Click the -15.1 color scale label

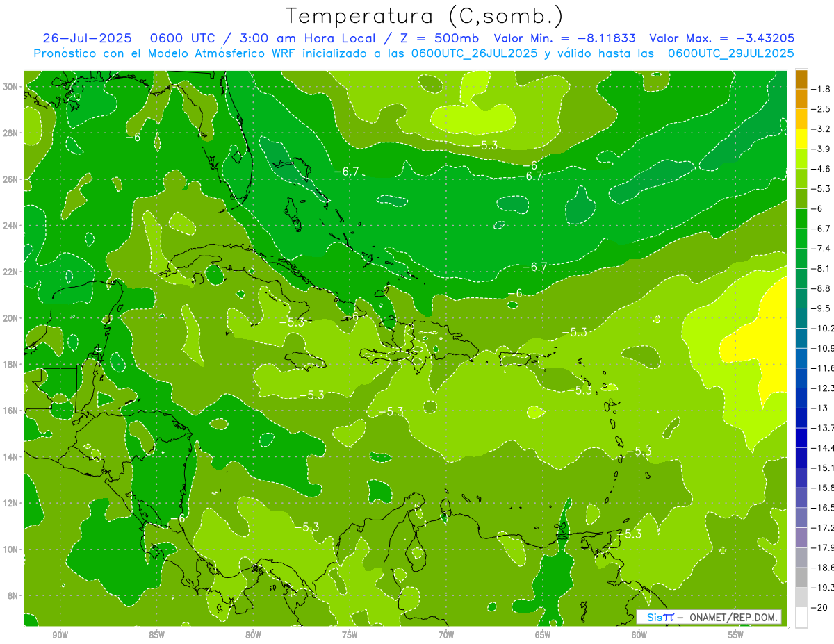click(823, 468)
